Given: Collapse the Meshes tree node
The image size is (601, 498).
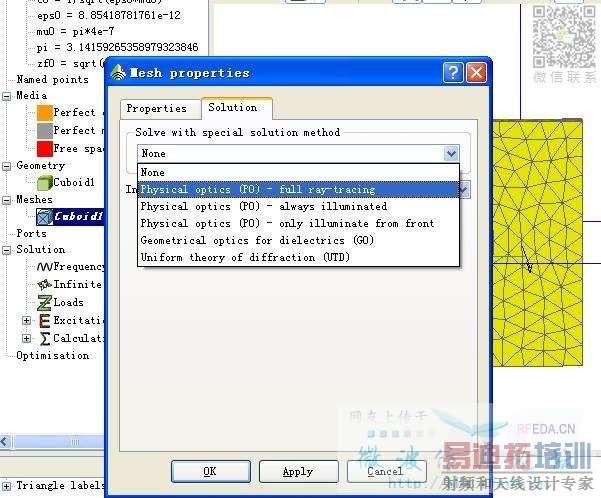Looking at the screenshot, I should tap(7, 200).
